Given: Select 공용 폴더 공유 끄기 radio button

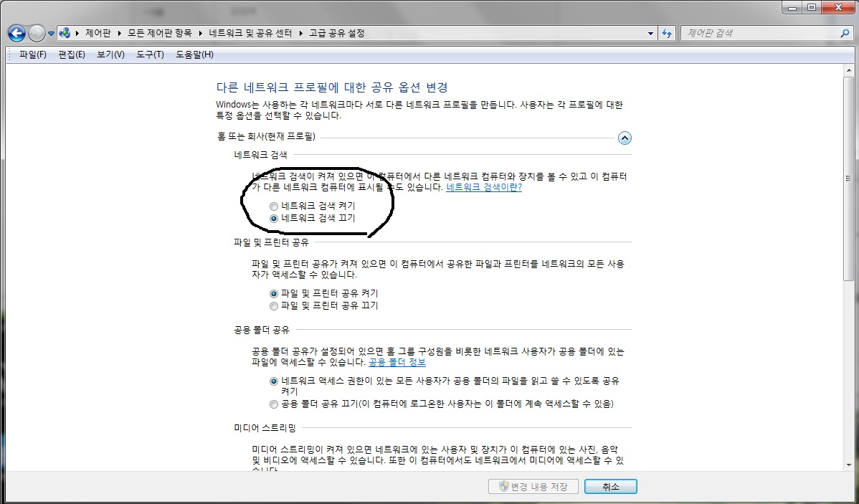Looking at the screenshot, I should 274,405.
